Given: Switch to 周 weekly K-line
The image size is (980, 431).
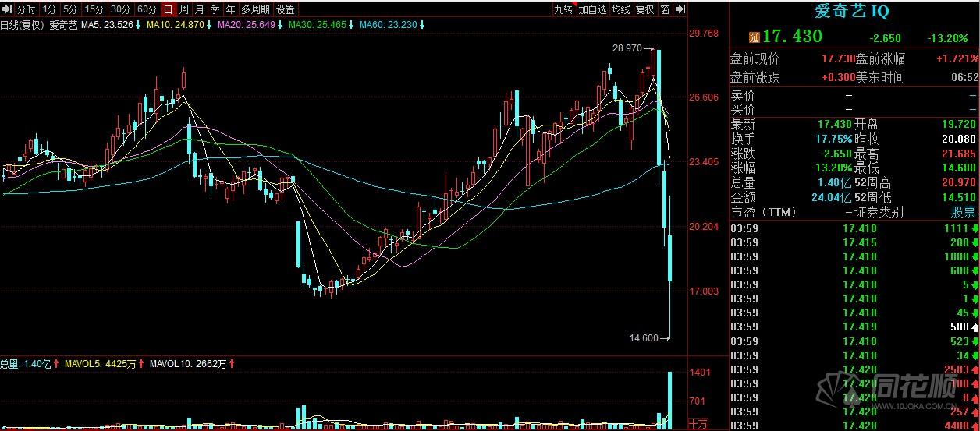Looking at the screenshot, I should point(184,9).
